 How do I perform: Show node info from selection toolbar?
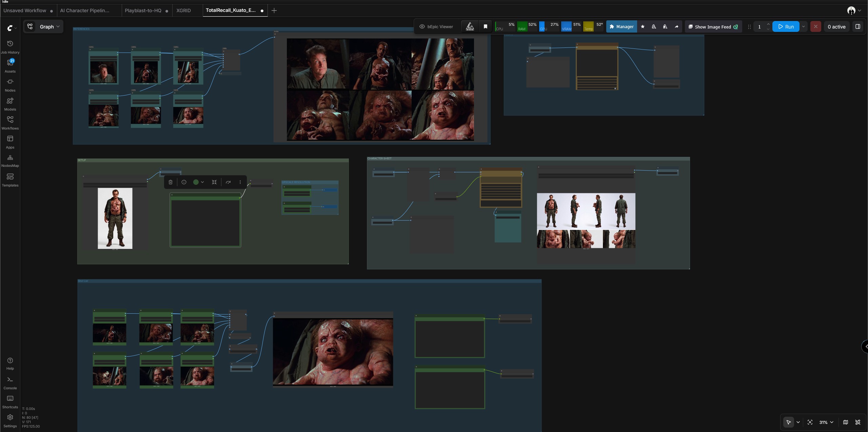point(184,182)
